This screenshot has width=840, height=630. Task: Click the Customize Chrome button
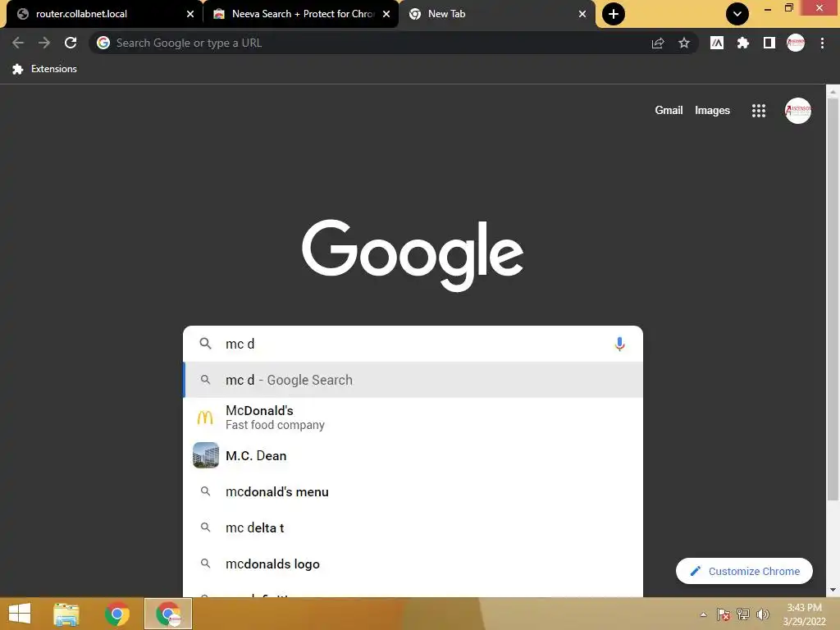click(x=744, y=571)
